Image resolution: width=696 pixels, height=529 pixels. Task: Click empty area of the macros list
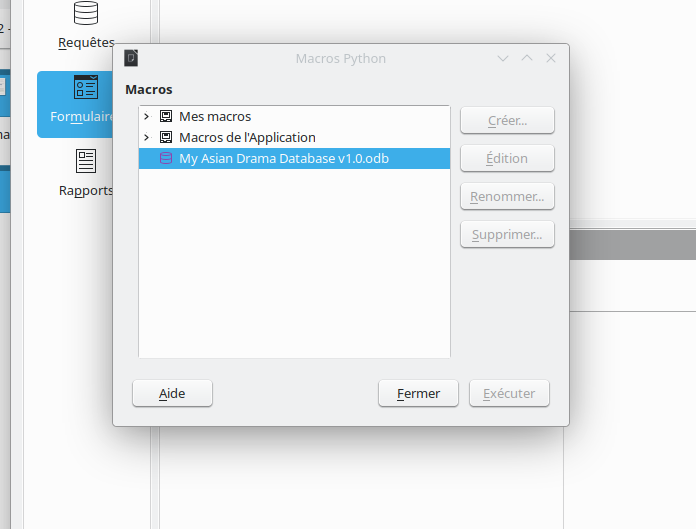294,263
